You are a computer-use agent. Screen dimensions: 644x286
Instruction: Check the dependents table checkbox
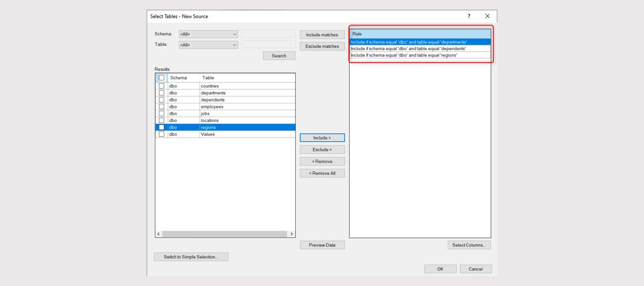161,100
